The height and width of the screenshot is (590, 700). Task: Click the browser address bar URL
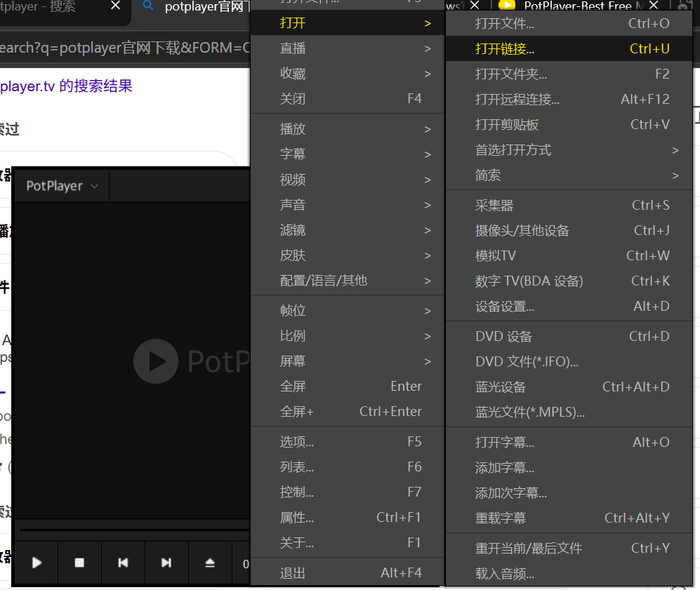(x=124, y=48)
